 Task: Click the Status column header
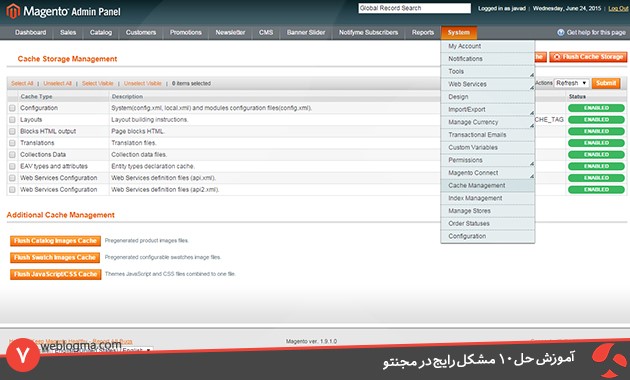[x=577, y=97]
